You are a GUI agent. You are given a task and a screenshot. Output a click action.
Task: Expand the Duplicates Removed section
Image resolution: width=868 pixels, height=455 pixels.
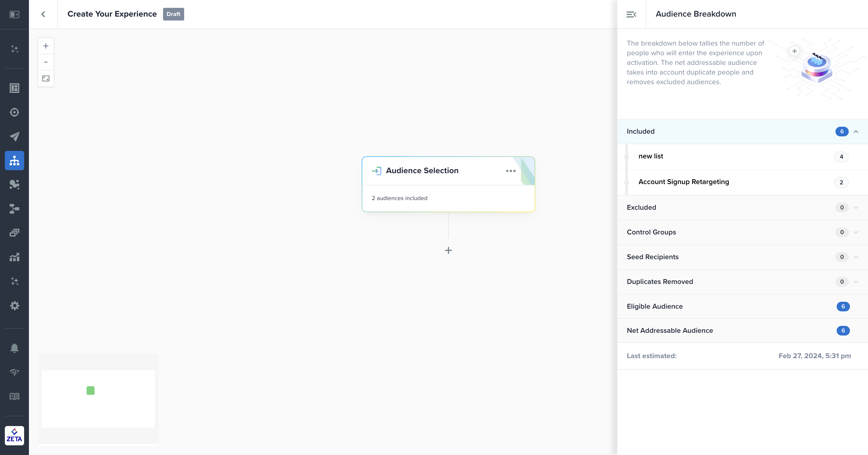(x=856, y=282)
